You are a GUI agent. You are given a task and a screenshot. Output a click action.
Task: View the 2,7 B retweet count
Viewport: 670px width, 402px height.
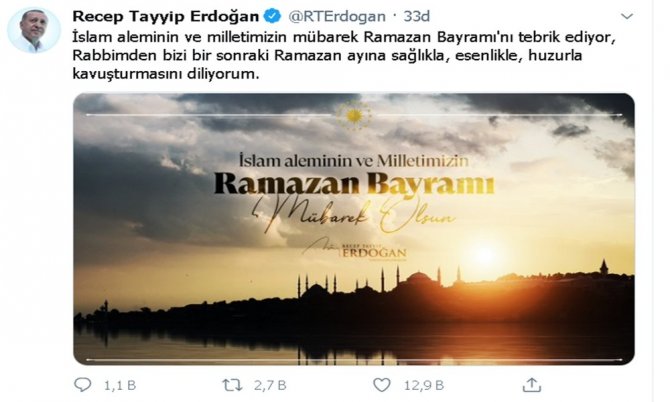pos(270,385)
